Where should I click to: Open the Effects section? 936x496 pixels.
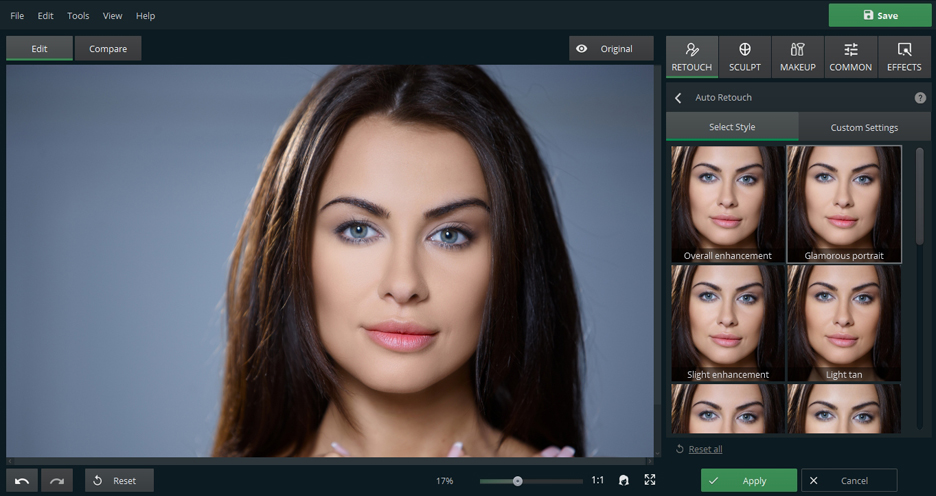point(904,56)
